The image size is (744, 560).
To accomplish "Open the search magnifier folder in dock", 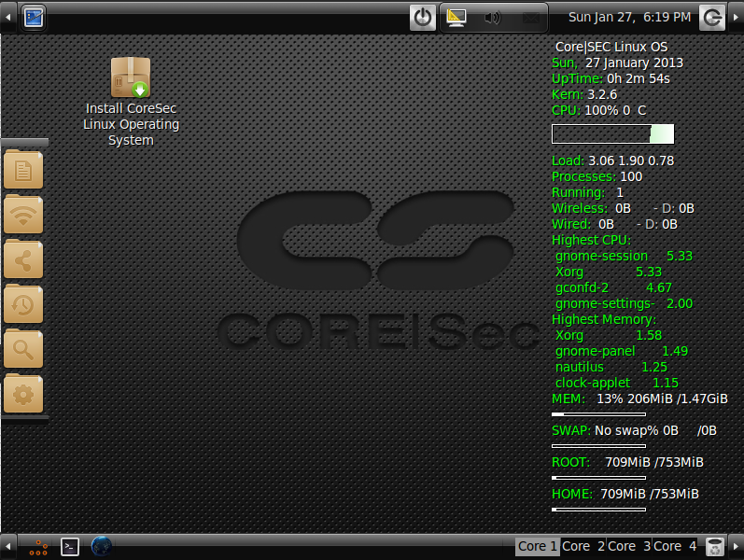I will (23, 349).
